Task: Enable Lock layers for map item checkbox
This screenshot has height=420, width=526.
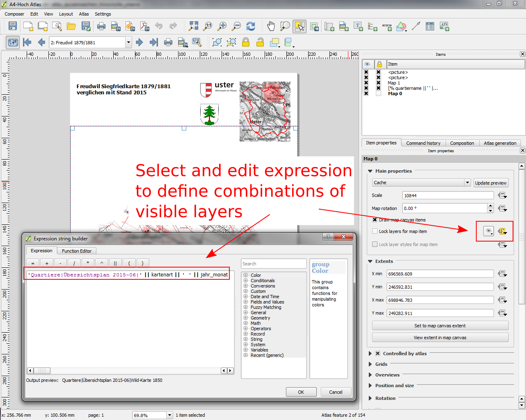Action: point(375,231)
